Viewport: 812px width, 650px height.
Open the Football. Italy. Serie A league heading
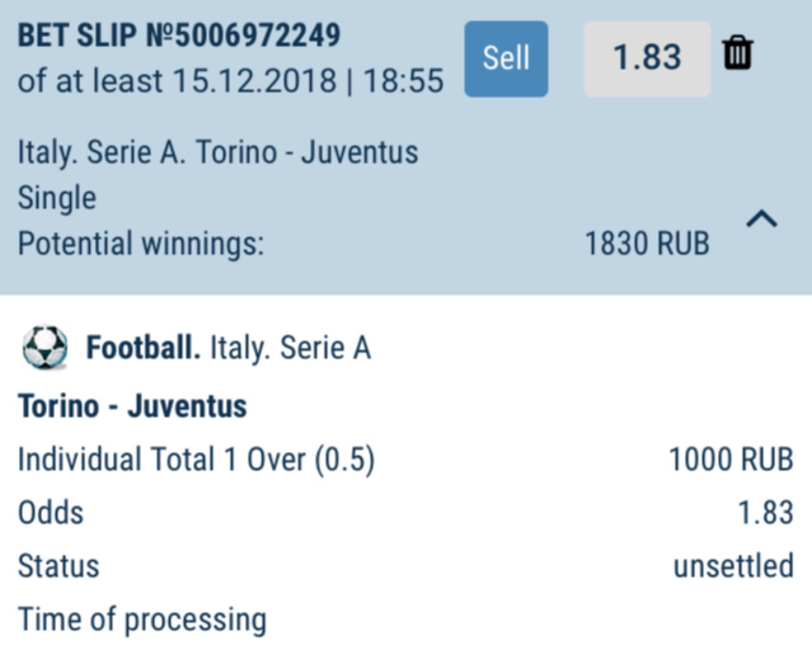pyautogui.click(x=228, y=348)
